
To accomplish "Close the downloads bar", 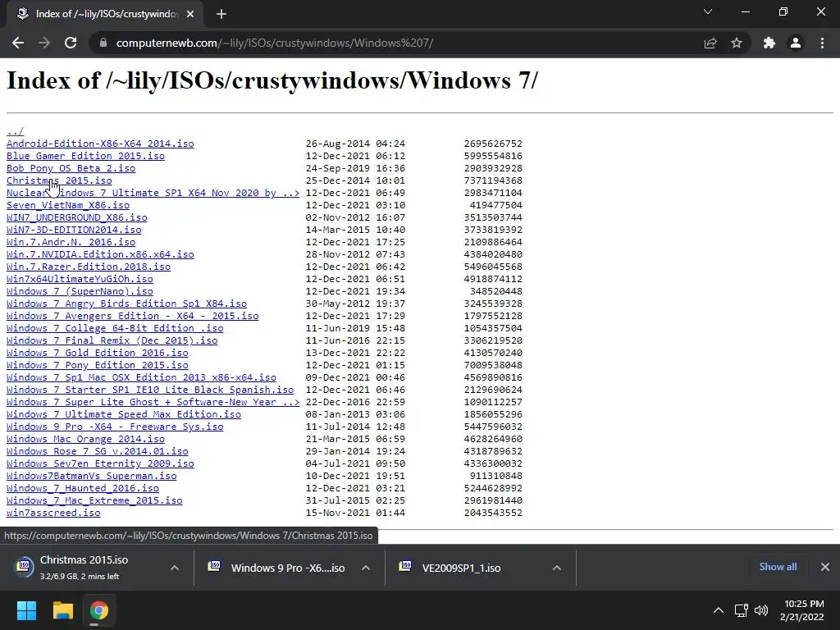I will pos(825,567).
